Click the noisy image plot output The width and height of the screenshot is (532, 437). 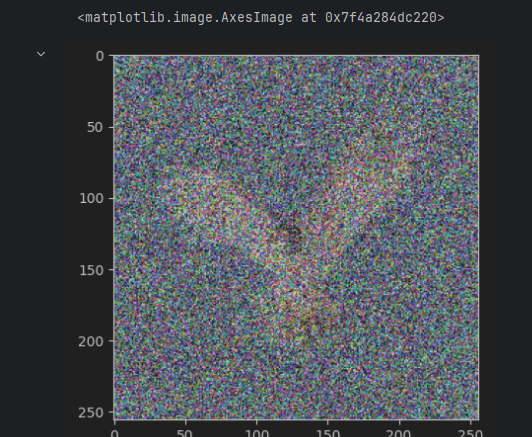click(x=296, y=237)
